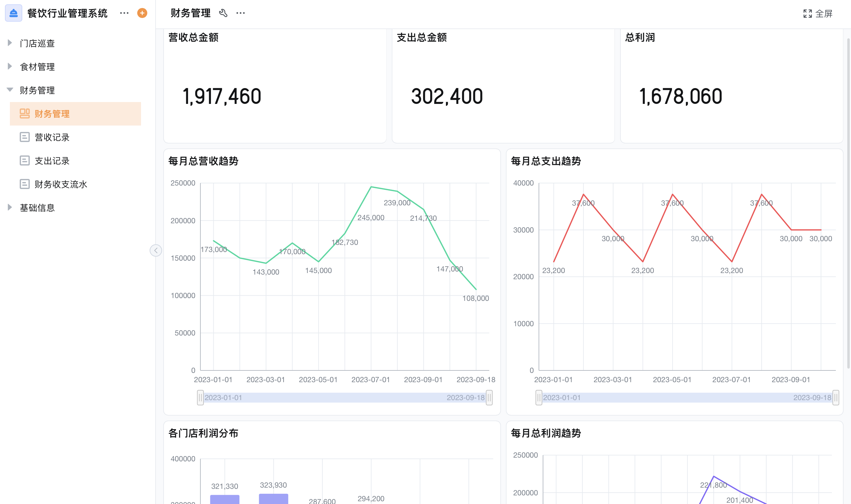Open the ellipsis menu next to the wrench icon

point(241,13)
